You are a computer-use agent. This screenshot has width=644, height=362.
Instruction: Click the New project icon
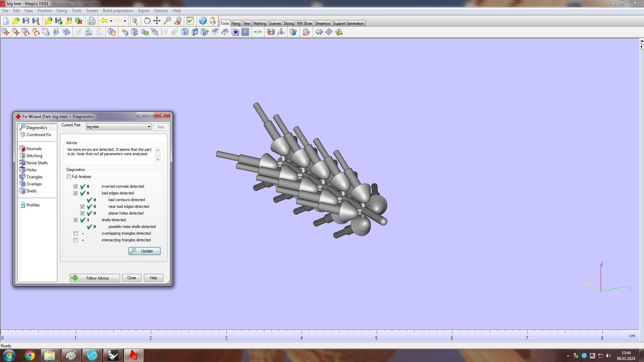coord(6,21)
